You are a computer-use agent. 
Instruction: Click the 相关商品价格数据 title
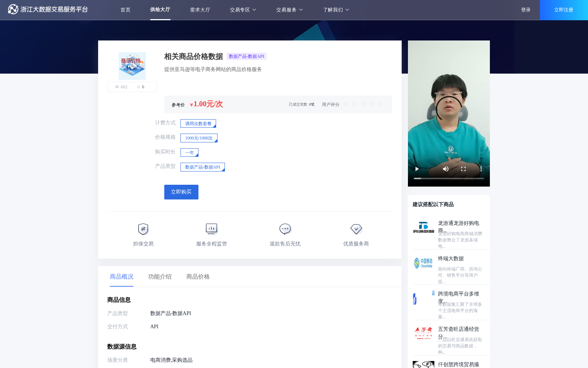click(x=194, y=56)
